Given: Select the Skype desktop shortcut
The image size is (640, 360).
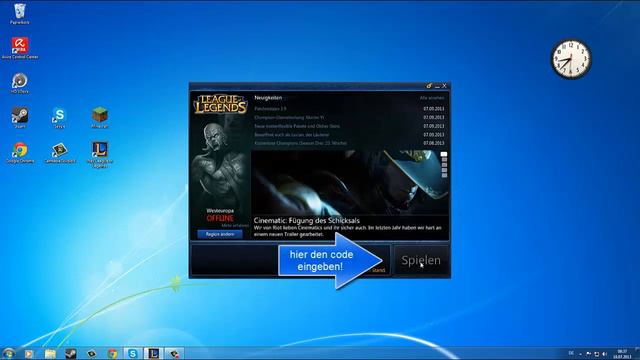Looking at the screenshot, I should point(60,117).
